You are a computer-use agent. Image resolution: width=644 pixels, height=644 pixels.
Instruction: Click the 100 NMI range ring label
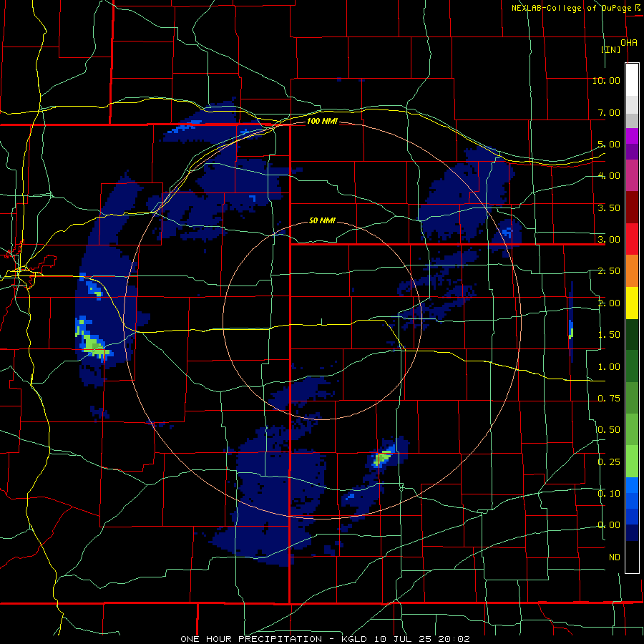[x=322, y=121]
